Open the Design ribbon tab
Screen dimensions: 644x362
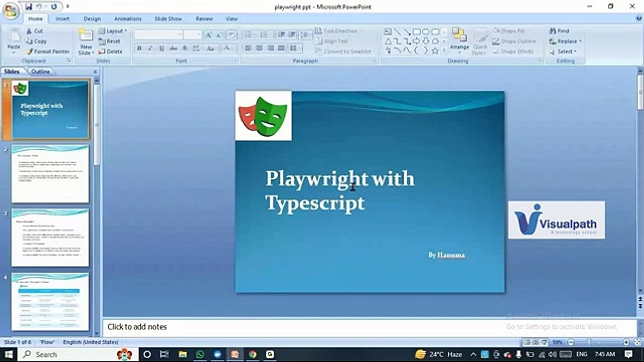[x=92, y=19]
